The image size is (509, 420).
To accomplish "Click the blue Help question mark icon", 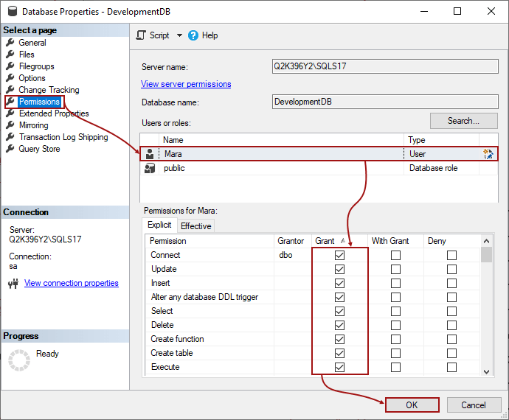I will pyautogui.click(x=193, y=35).
